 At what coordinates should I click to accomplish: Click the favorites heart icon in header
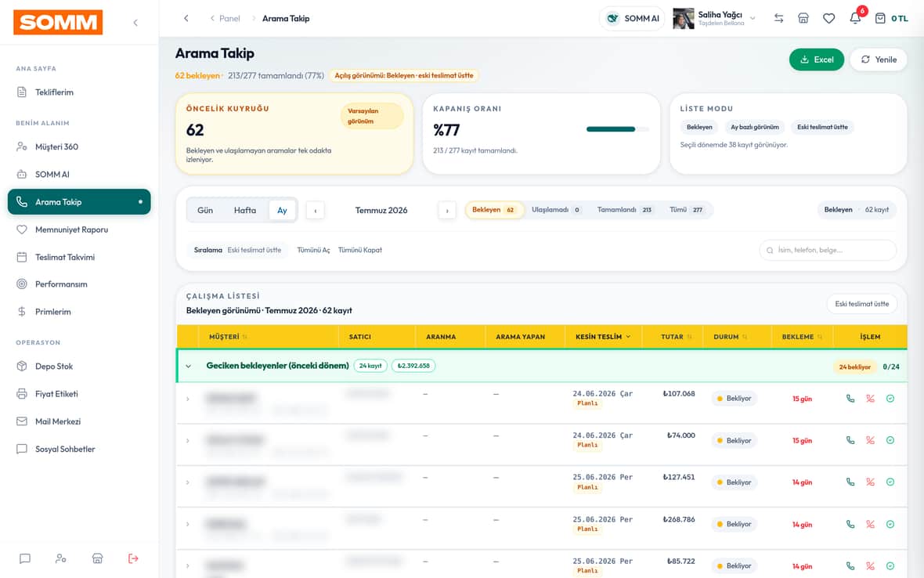tap(828, 18)
